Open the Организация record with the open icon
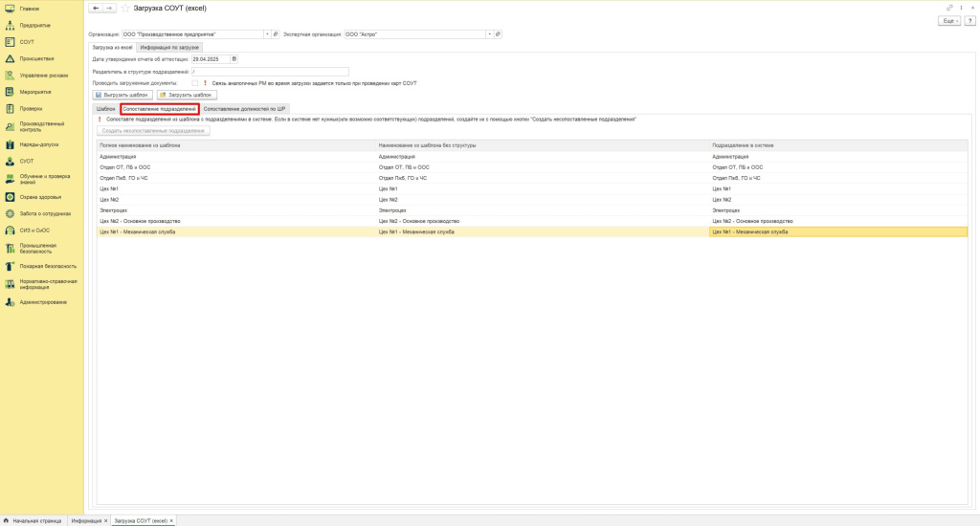Image resolution: width=980 pixels, height=526 pixels. (x=276, y=34)
